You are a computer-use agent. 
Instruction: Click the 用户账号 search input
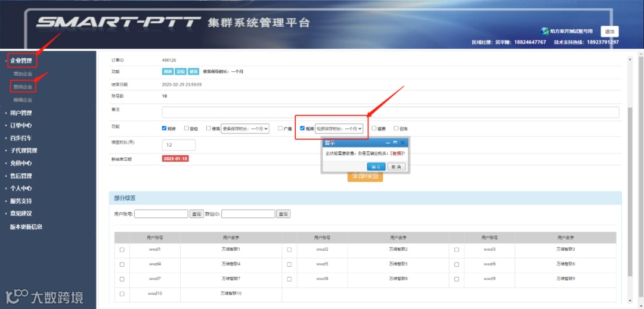161,214
